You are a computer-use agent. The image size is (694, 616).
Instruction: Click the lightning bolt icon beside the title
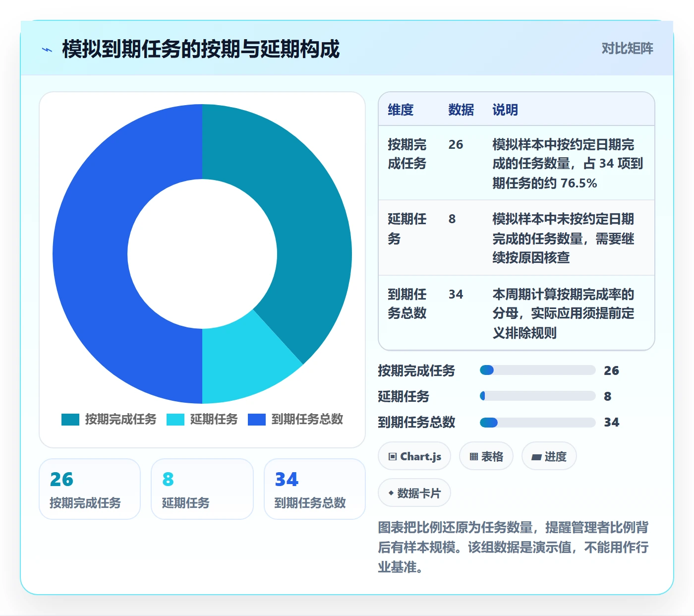coord(47,50)
